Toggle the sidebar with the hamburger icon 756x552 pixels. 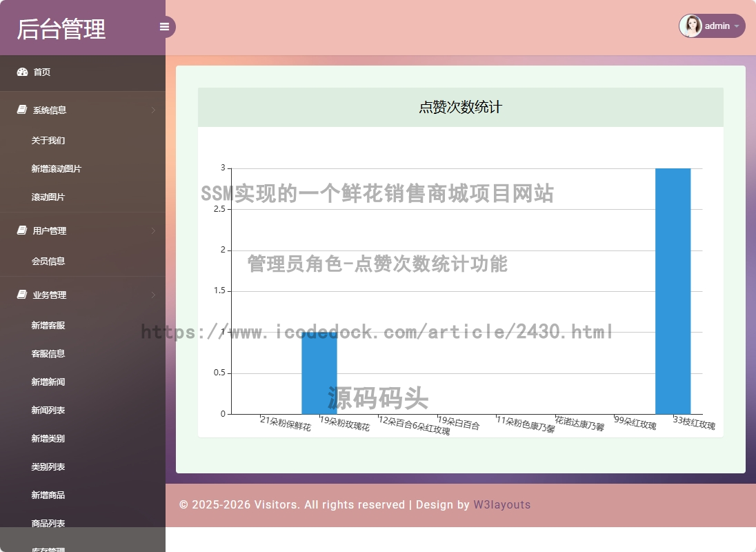[x=164, y=27]
